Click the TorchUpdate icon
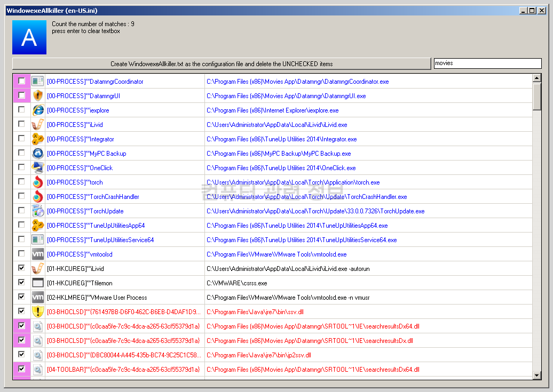The width and height of the screenshot is (553, 392). [x=38, y=211]
